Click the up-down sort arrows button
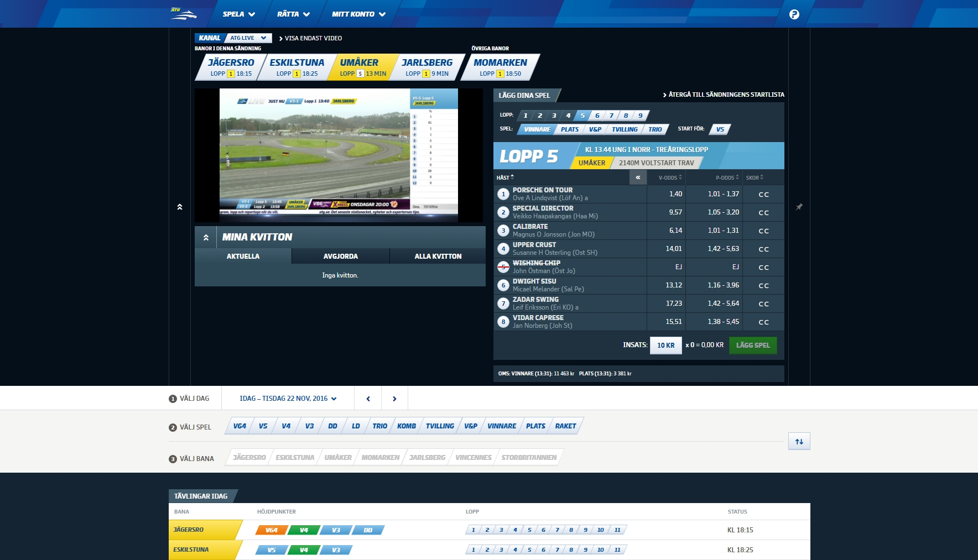 click(799, 441)
